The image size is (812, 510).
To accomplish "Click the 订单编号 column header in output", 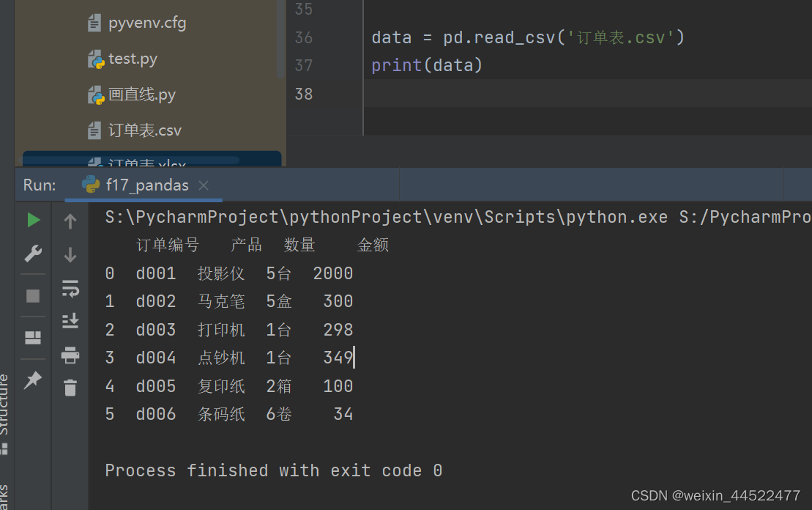I will [168, 245].
